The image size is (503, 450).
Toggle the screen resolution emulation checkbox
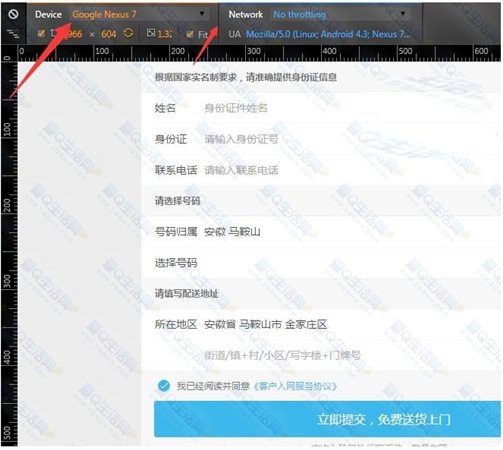[x=41, y=34]
